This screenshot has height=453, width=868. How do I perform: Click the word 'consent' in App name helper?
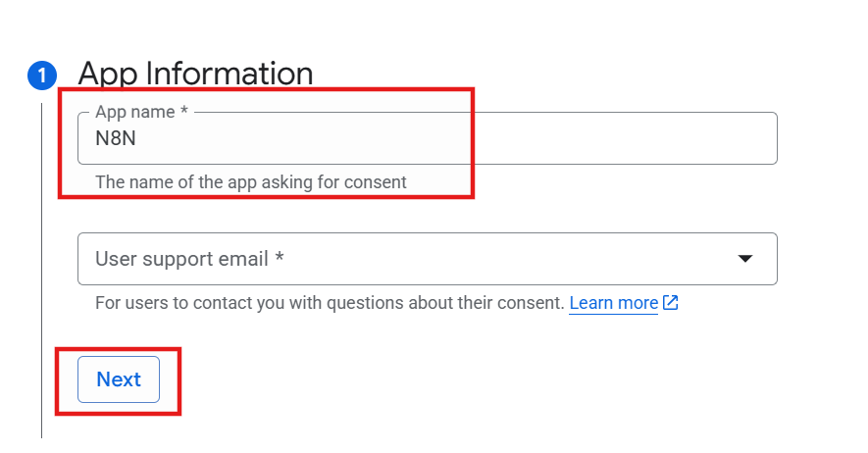click(x=379, y=181)
